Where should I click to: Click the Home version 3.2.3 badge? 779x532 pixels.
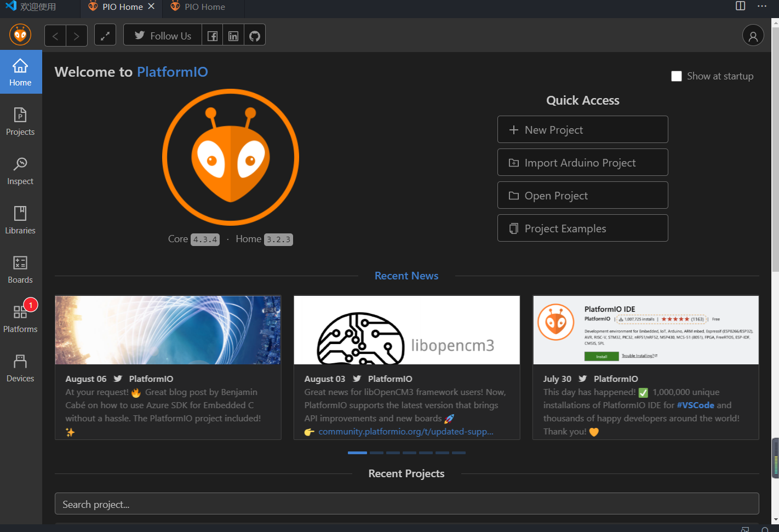278,239
